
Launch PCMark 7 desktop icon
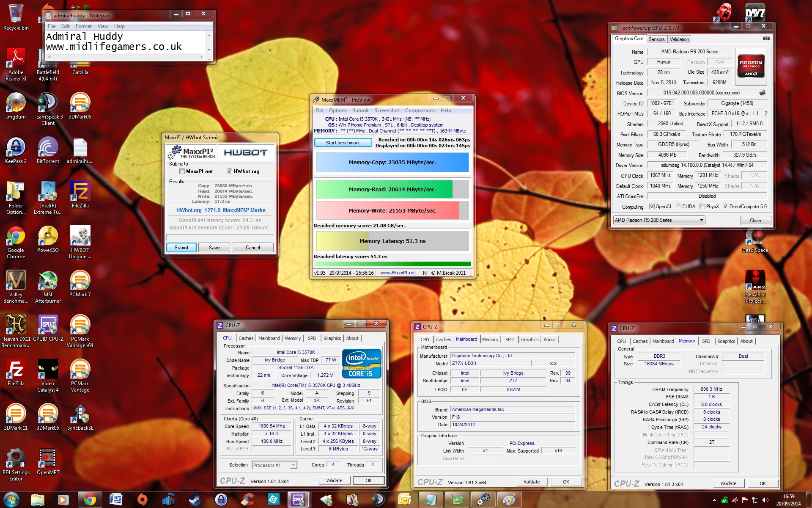(80, 284)
